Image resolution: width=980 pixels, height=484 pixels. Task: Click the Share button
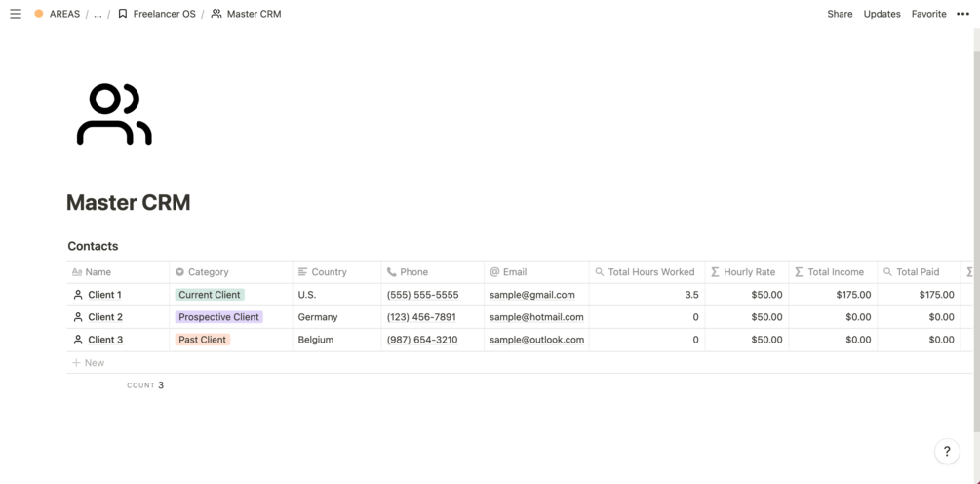(x=840, y=14)
